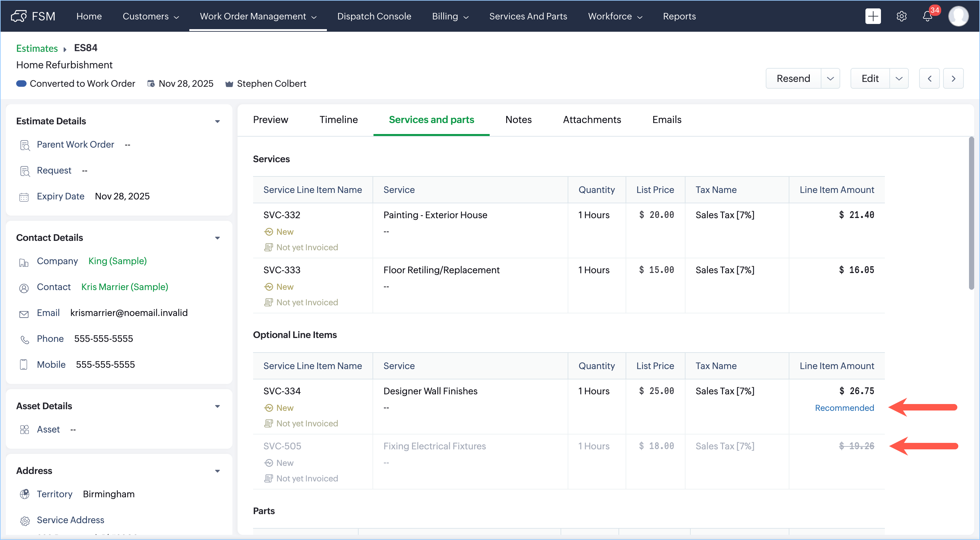The width and height of the screenshot is (980, 540).
Task: Click the Parent Work Order lookup icon
Action: pos(25,145)
